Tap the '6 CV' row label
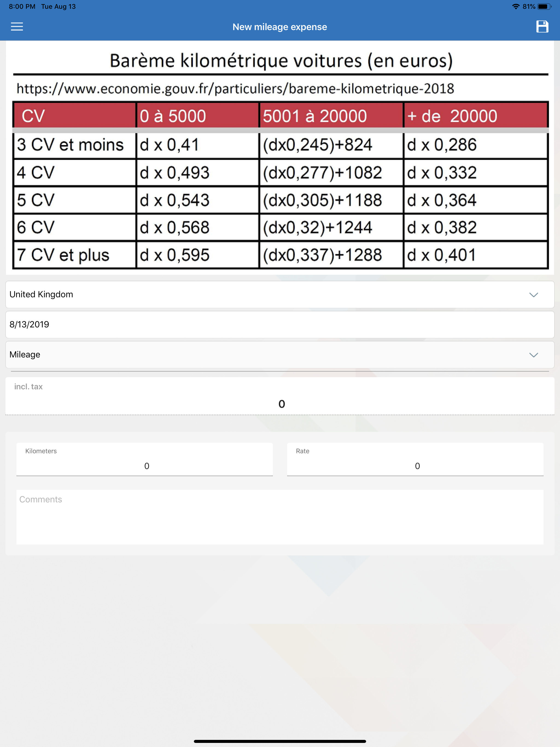This screenshot has width=560, height=747. click(x=75, y=227)
